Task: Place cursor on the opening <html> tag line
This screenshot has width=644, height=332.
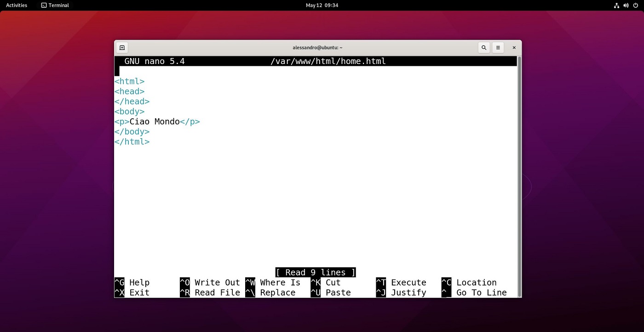Action: 130,82
